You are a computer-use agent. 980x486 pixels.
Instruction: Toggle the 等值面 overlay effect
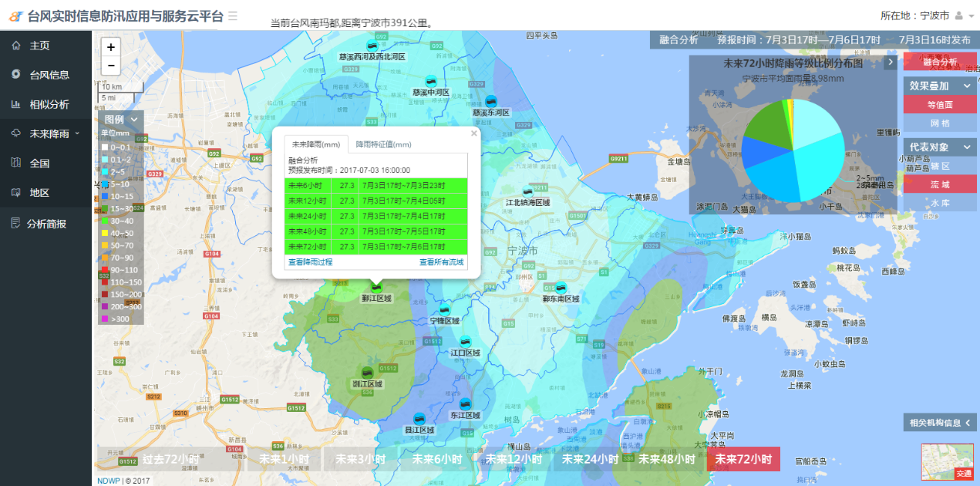tap(939, 104)
